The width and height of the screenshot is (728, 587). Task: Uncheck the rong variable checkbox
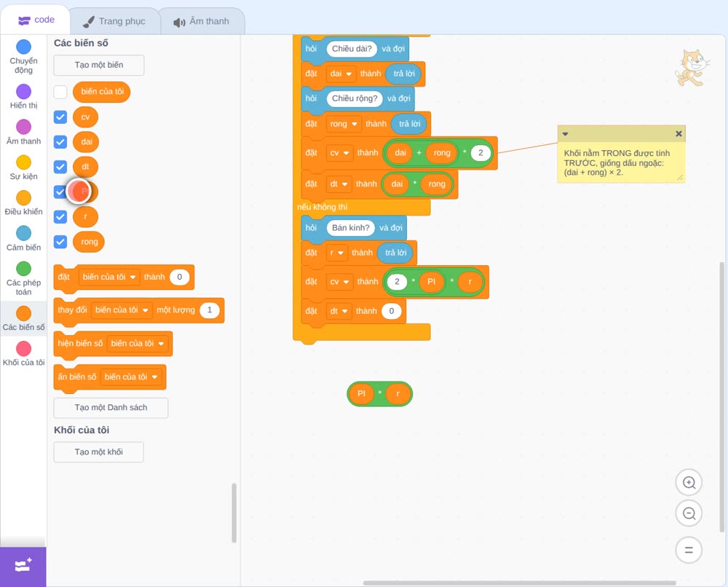pos(60,242)
